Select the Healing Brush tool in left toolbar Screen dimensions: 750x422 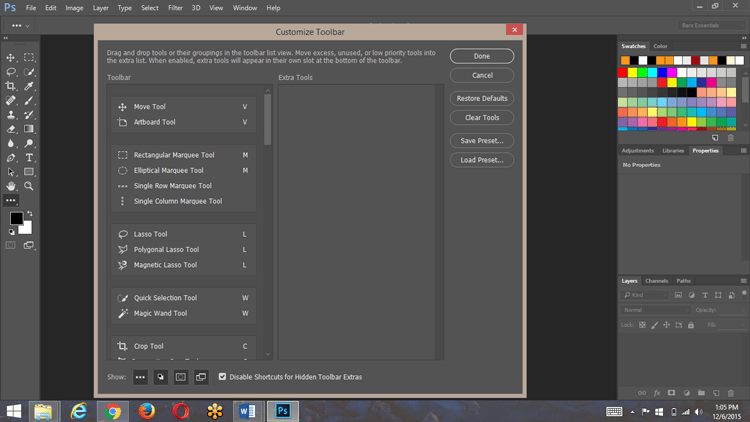click(x=11, y=100)
